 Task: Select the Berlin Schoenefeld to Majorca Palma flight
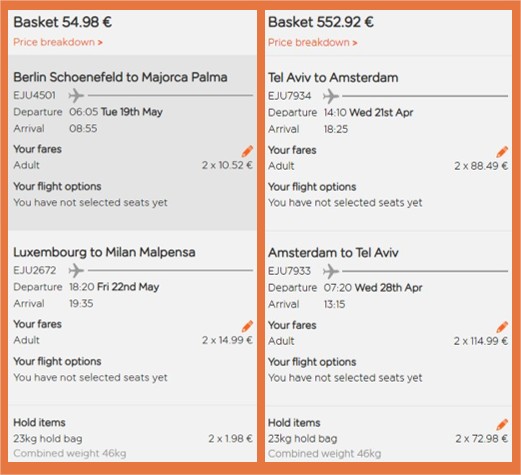click(120, 77)
